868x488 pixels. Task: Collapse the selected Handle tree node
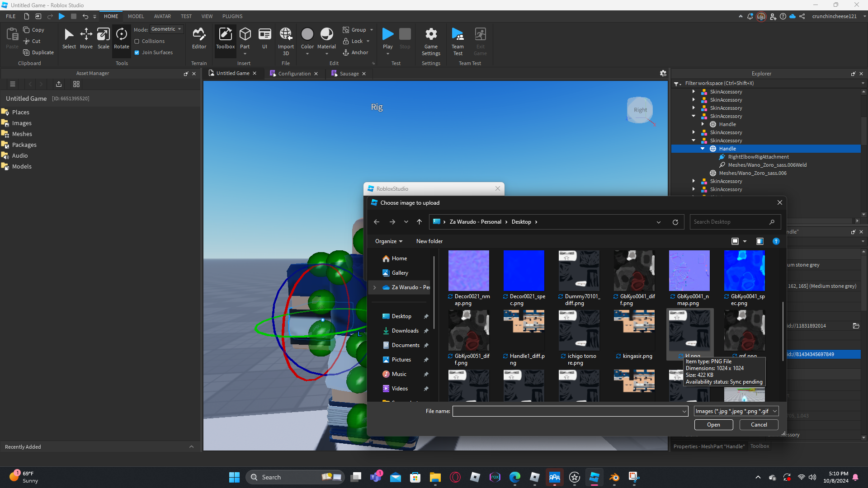(703, 149)
